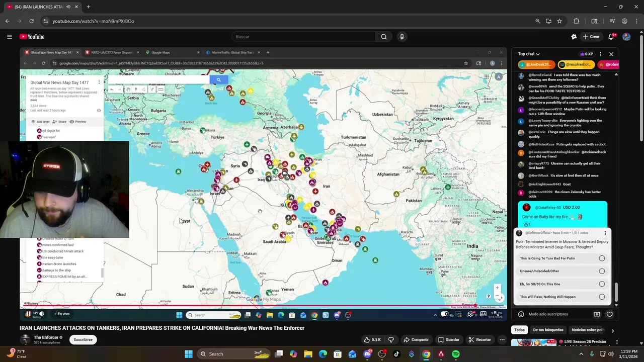Click the Windows taskbar Search box
This screenshot has height=362, width=644.
click(x=234, y=354)
